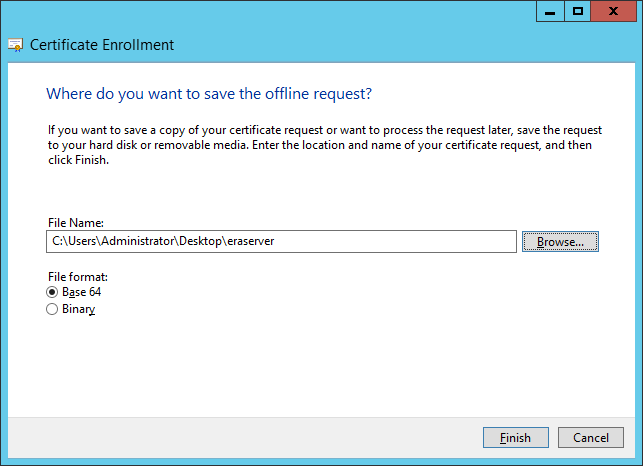643x466 pixels.
Task: Choose the Binary file format option
Action: coord(53,310)
